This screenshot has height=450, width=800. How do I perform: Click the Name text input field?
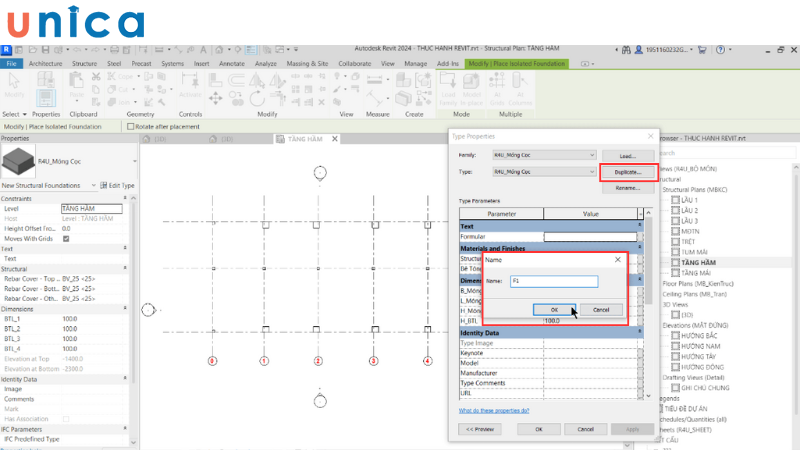point(553,282)
